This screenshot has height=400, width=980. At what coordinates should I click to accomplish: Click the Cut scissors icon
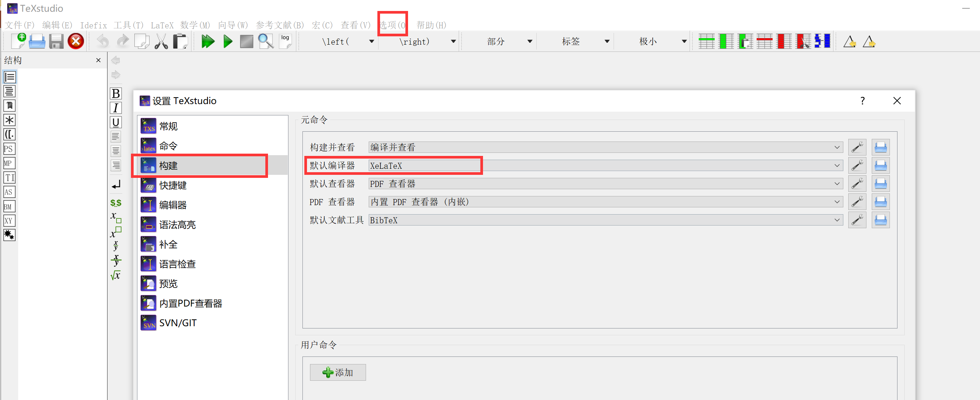tap(161, 41)
